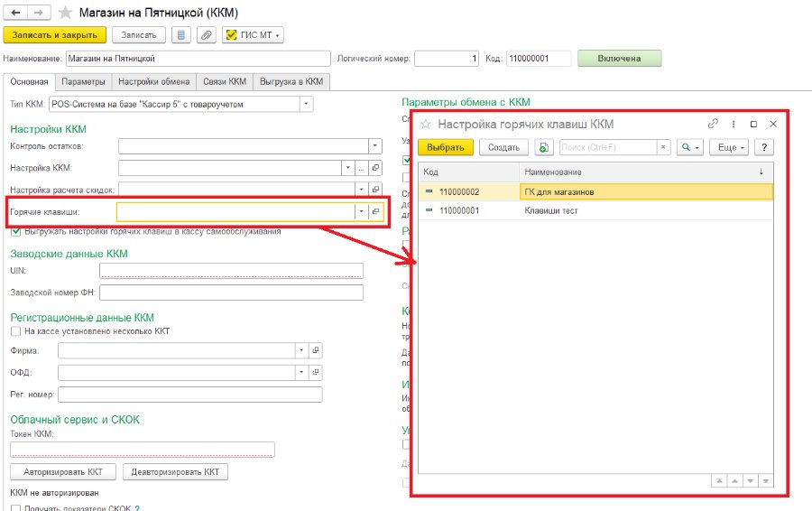Open the Связи ККМ tab
The width and height of the screenshot is (812, 511).
[225, 82]
